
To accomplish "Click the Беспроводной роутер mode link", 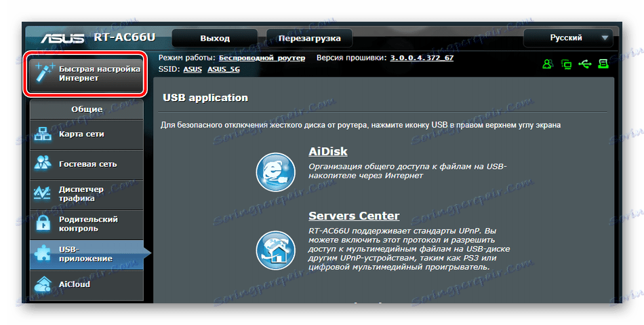I will [262, 58].
